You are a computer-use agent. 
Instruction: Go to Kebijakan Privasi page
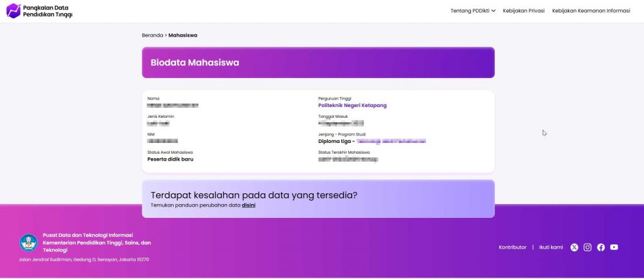click(x=523, y=11)
